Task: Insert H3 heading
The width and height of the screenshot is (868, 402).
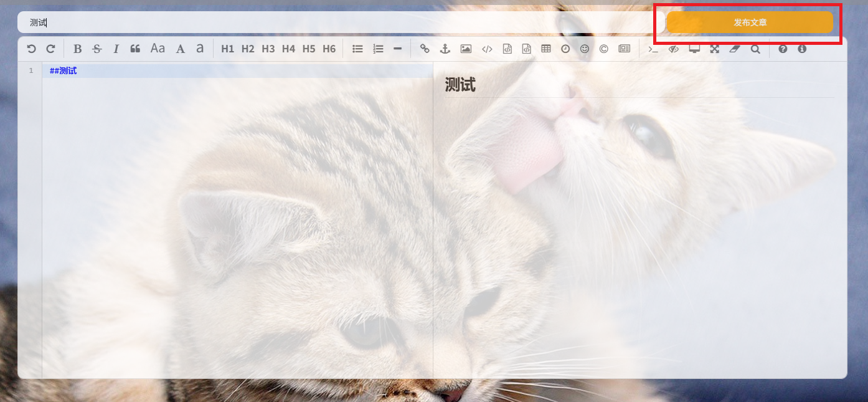Action: (268, 49)
